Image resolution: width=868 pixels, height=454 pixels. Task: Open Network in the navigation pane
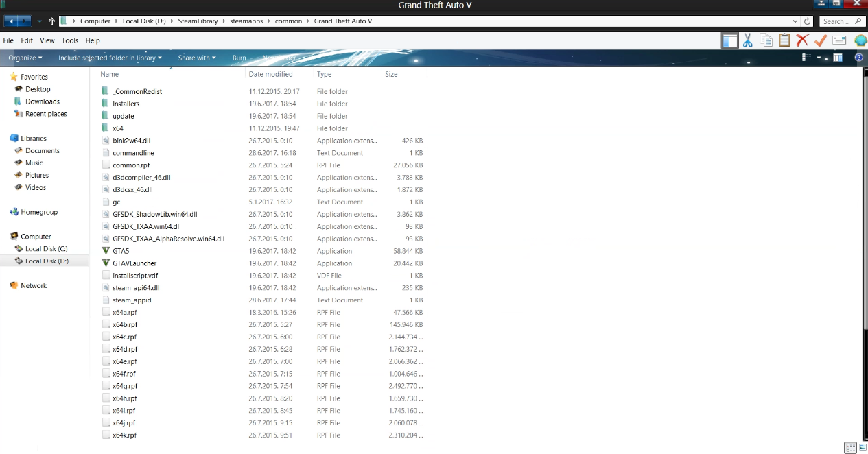[34, 286]
